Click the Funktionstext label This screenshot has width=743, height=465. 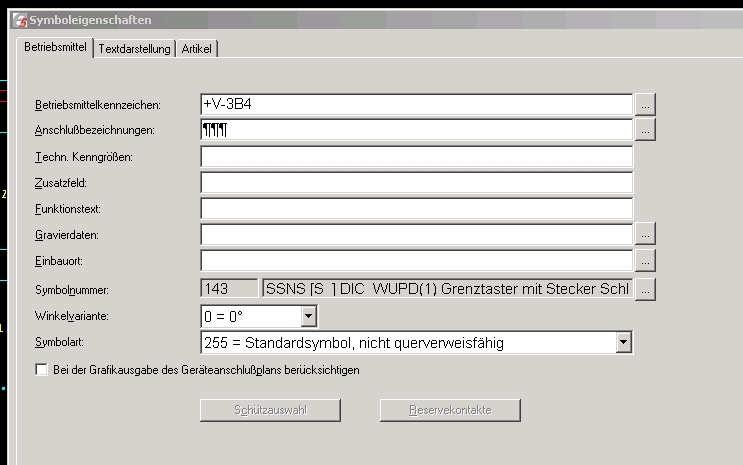[68, 209]
